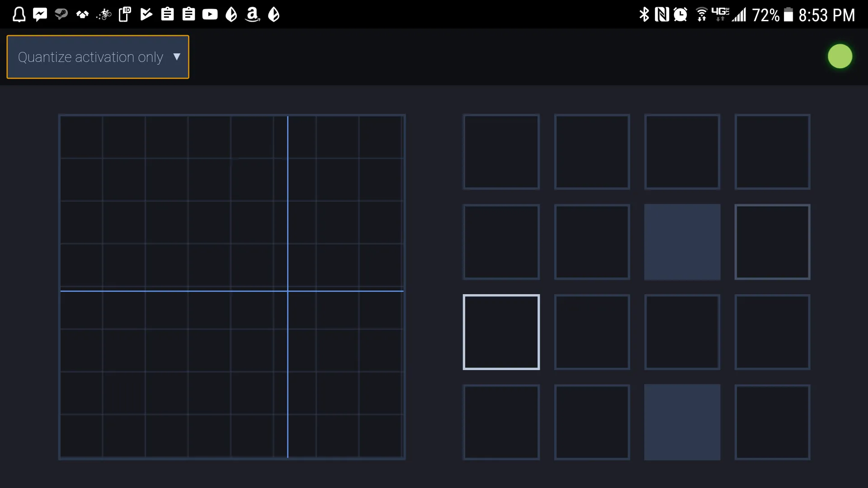Image resolution: width=868 pixels, height=488 pixels.
Task: Click the top-left cell of the right grid
Action: 501,152
